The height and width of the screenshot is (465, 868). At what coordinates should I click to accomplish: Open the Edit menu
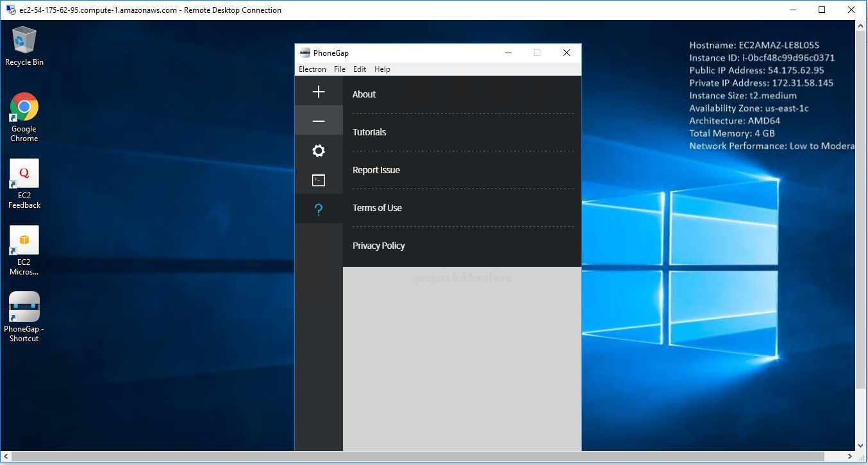[x=360, y=69]
